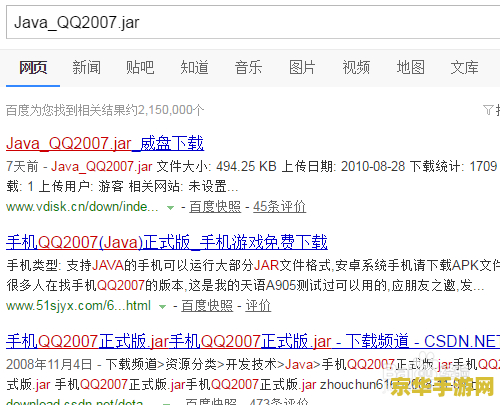Open result Java_QQ2007.jar_威盘下载
This screenshot has height=405, width=500.
[105, 144]
